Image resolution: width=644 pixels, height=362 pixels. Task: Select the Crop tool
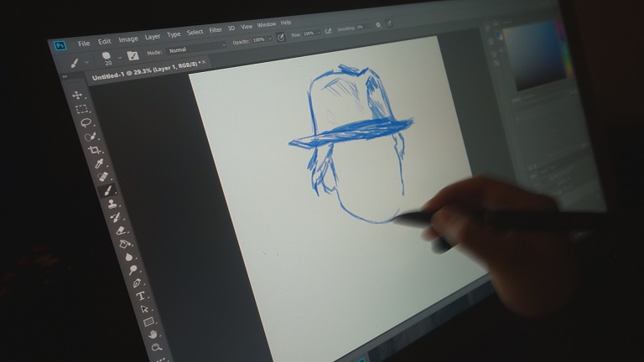pyautogui.click(x=94, y=150)
